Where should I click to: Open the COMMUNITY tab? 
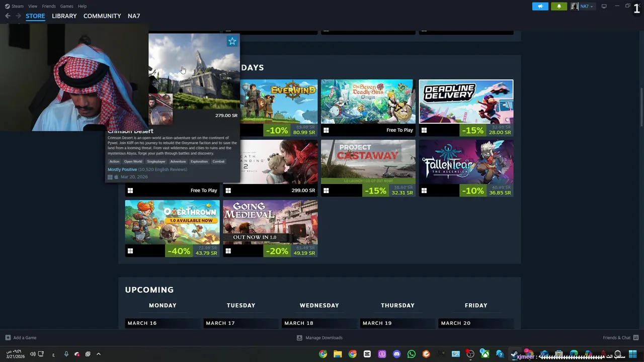point(102,16)
